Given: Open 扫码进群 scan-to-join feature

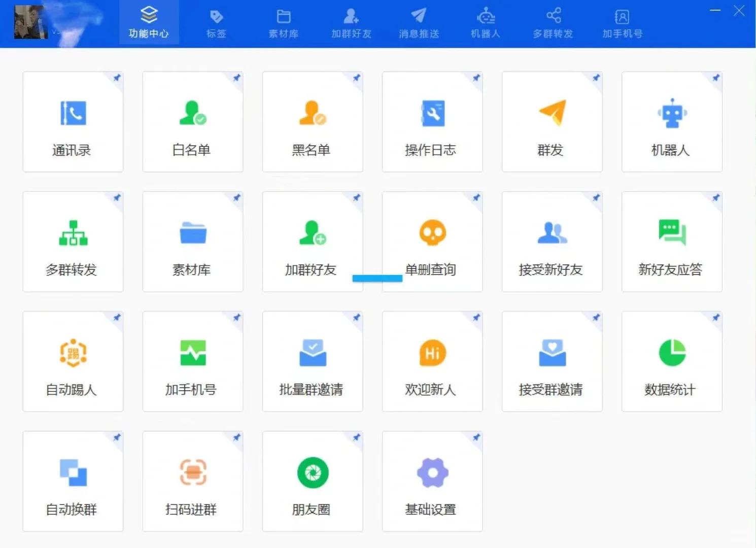Looking at the screenshot, I should coord(193,481).
